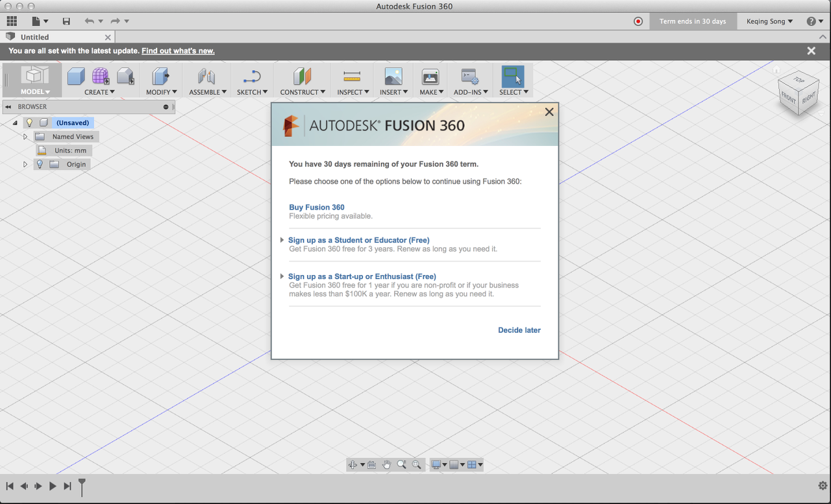831x504 pixels.
Task: Click the Zoom Fit icon
Action: coord(417,464)
